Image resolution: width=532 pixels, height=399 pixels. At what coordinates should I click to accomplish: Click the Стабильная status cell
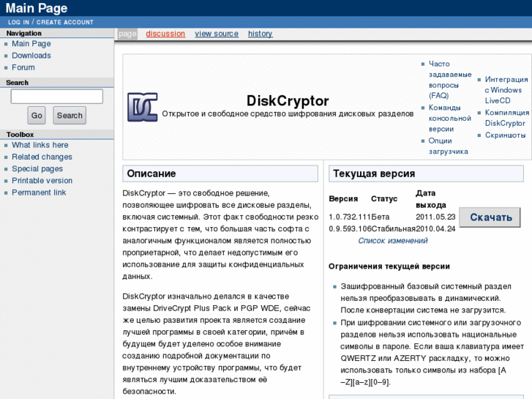tap(393, 229)
